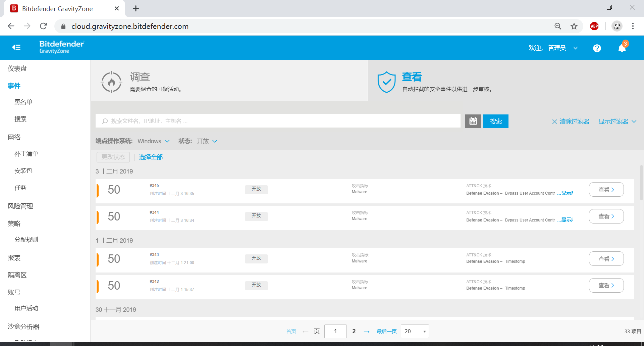This screenshot has height=346, width=644.
Task: Click the flame target icon for 调查
Action: 111,82
